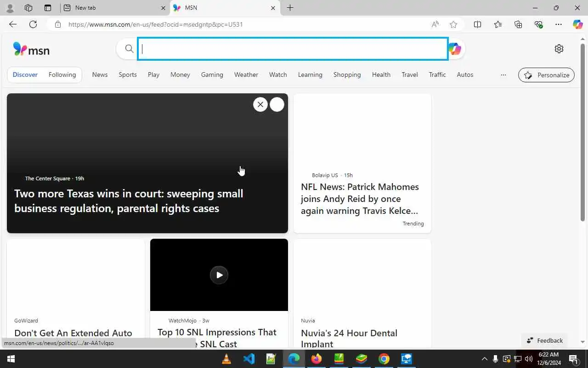Open Browser essentials icon
The height and width of the screenshot is (368, 588).
tap(538, 24)
